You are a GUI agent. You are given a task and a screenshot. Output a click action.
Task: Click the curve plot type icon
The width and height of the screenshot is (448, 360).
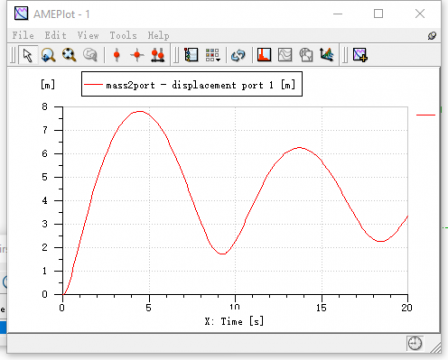click(x=285, y=55)
